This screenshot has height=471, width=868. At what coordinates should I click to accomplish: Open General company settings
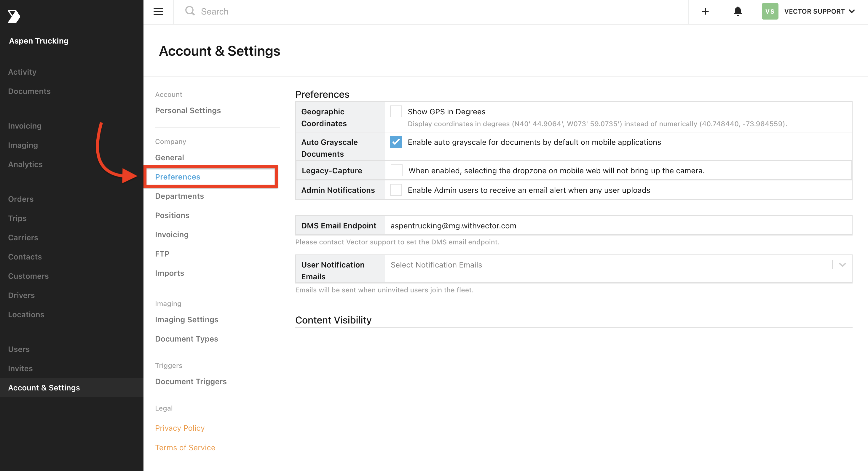(170, 158)
